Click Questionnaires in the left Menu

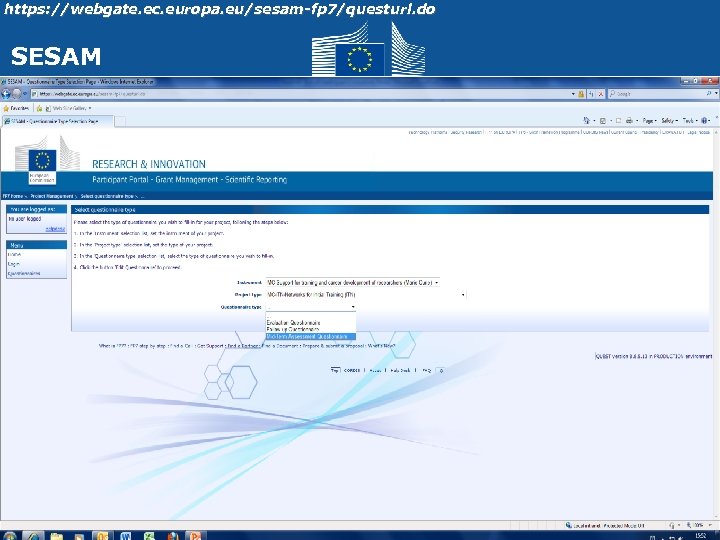click(24, 273)
